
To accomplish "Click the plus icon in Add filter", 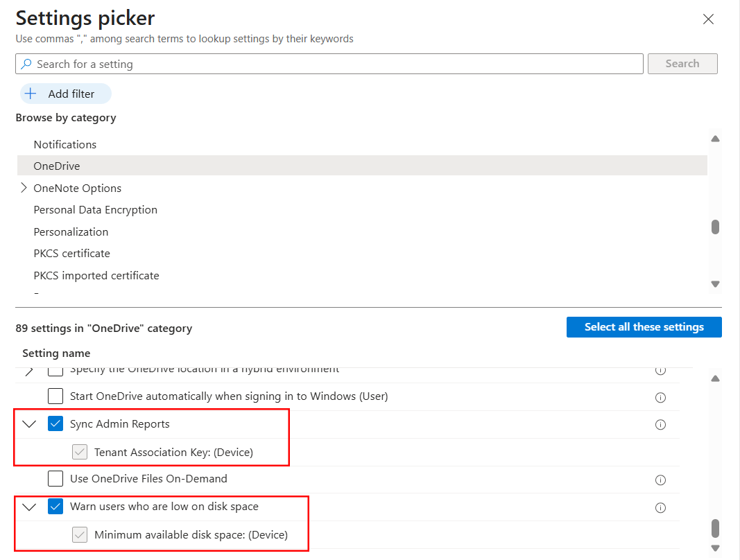I will pyautogui.click(x=31, y=94).
